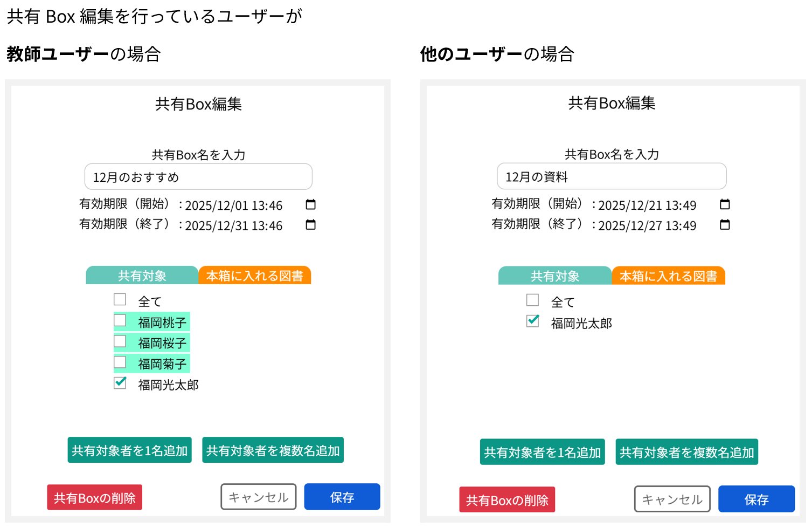Open start date calendar picker in teacher panel

pos(310,205)
